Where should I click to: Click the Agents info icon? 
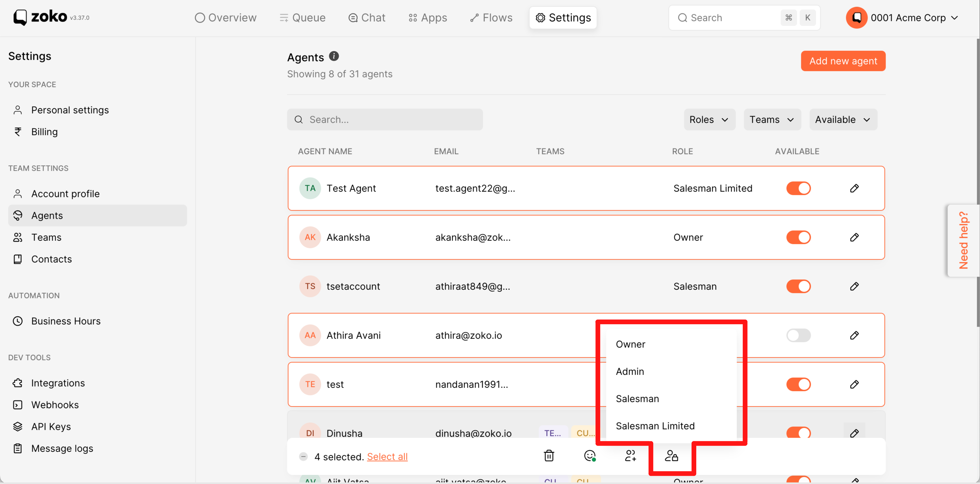334,56
